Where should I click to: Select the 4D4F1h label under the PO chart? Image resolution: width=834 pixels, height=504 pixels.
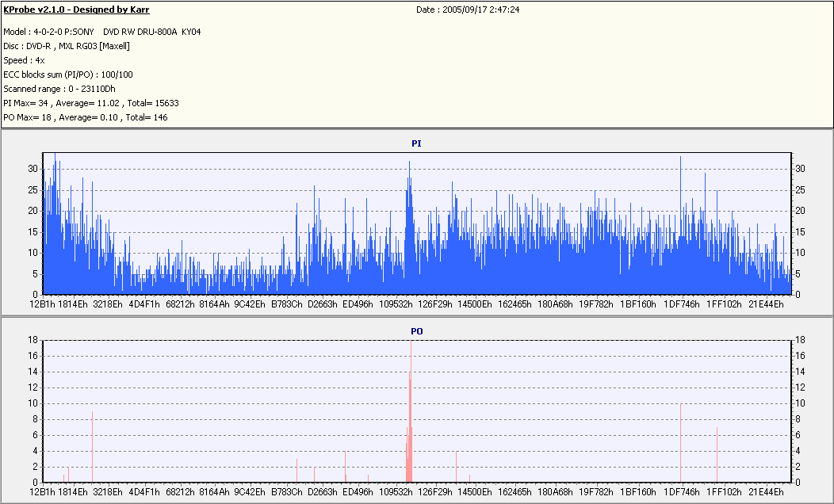(144, 492)
